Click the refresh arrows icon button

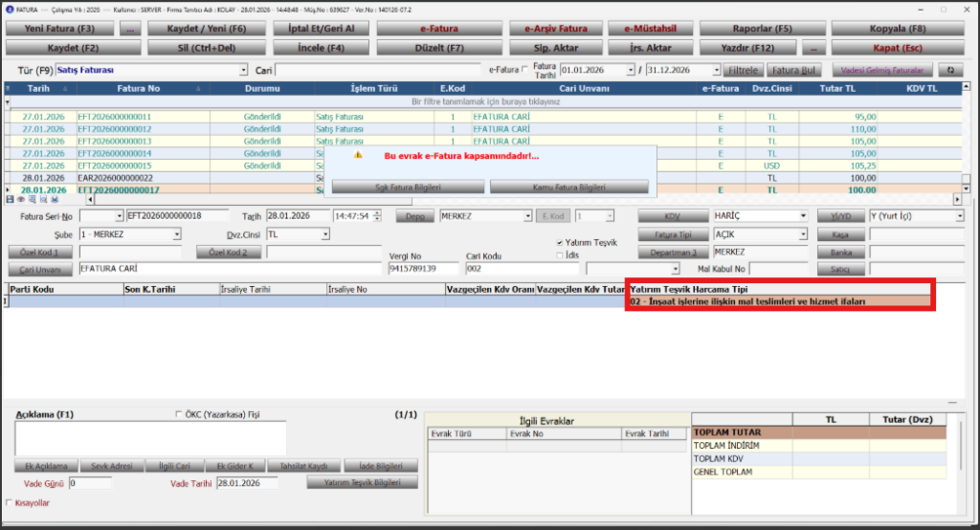[950, 70]
